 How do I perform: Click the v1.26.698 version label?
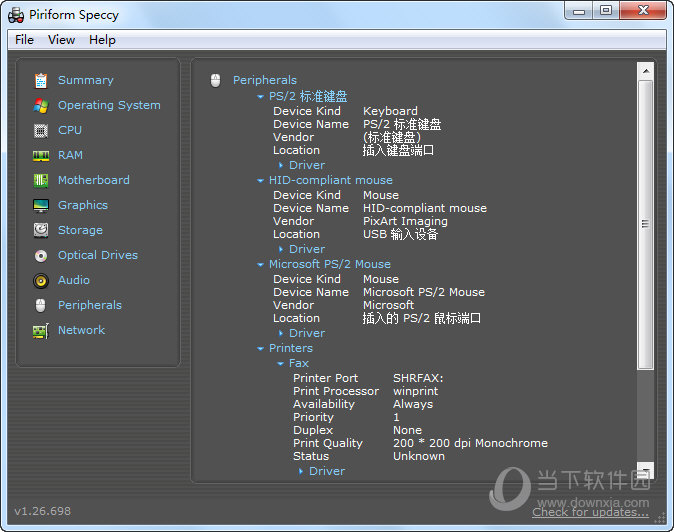[x=43, y=511]
